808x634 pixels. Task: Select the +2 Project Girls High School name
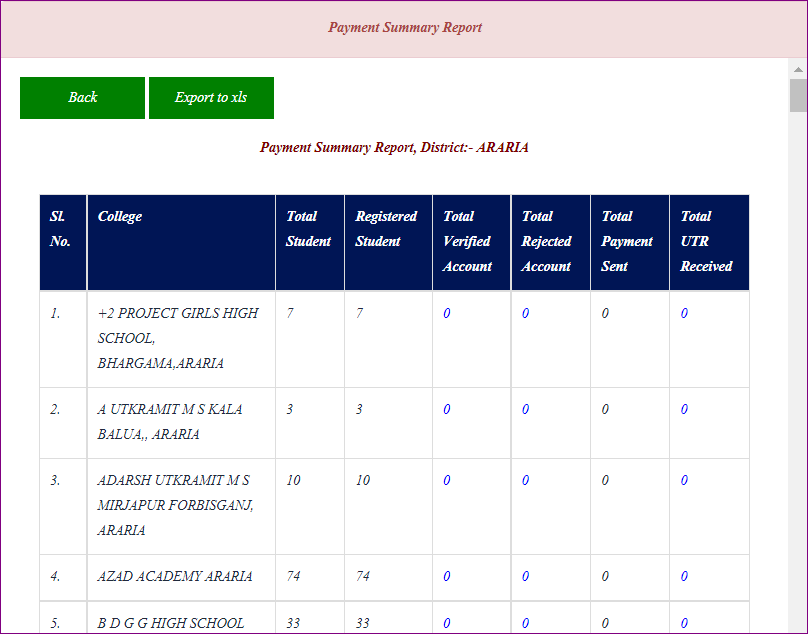(x=177, y=338)
